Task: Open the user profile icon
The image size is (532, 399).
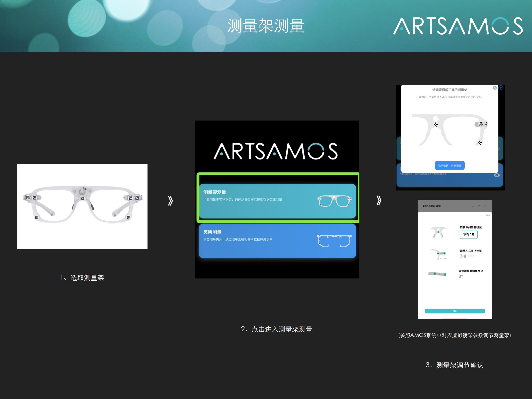Action: (x=485, y=206)
